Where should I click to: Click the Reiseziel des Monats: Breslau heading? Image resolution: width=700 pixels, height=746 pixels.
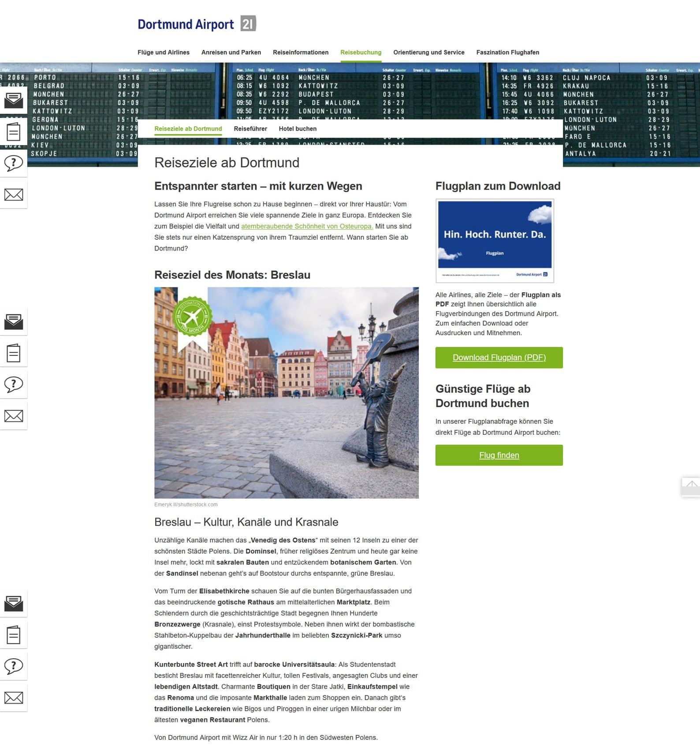point(232,275)
